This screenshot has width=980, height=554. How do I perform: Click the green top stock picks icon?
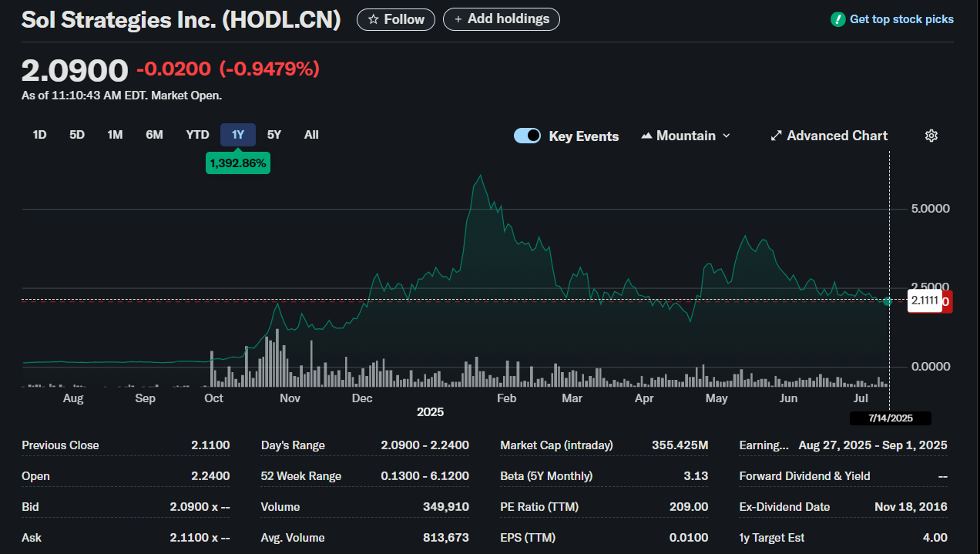(x=838, y=19)
